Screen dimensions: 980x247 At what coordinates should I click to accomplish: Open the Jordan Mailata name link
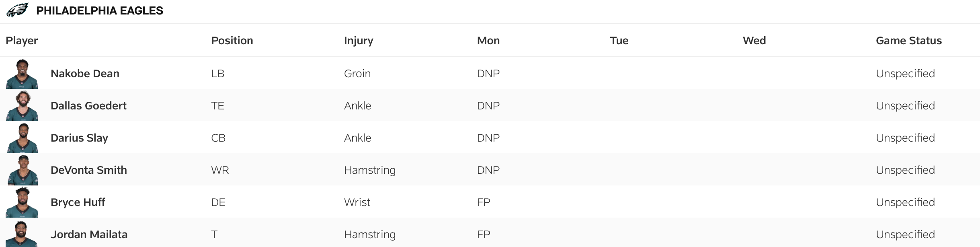pyautogui.click(x=89, y=235)
